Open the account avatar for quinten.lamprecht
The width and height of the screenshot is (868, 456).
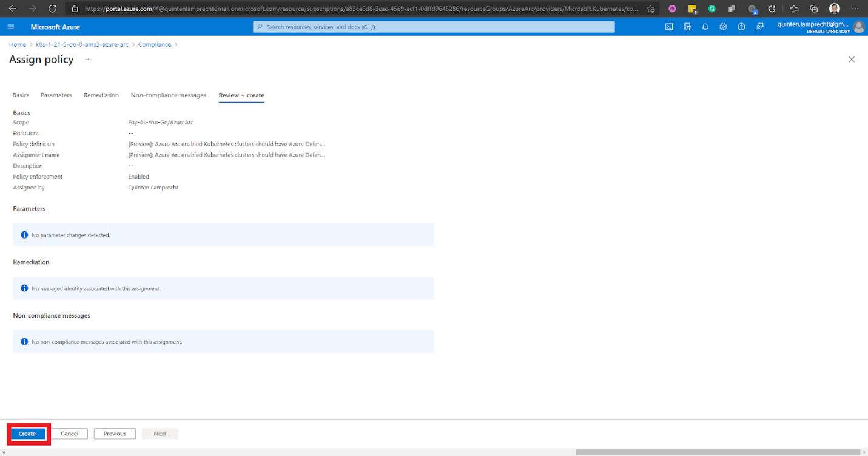coord(858,27)
